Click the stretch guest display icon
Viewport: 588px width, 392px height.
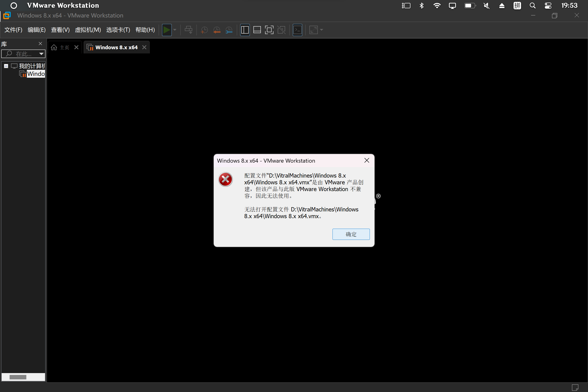[314, 30]
